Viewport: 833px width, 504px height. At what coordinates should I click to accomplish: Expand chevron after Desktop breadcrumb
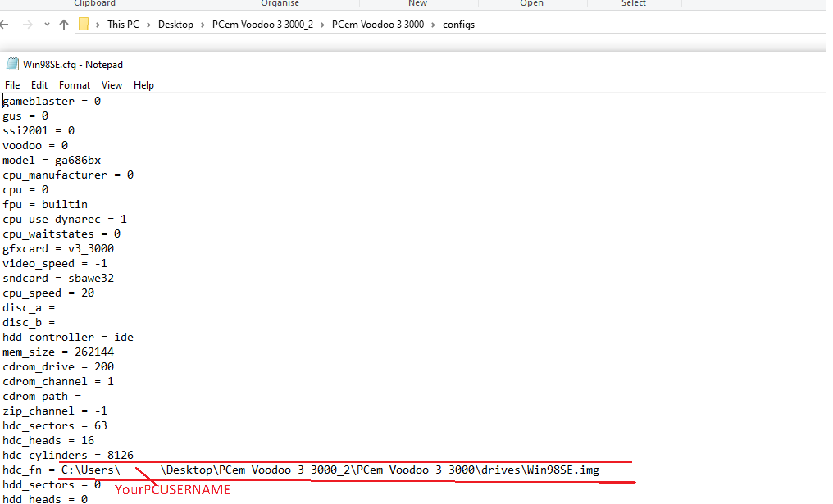[x=203, y=25]
